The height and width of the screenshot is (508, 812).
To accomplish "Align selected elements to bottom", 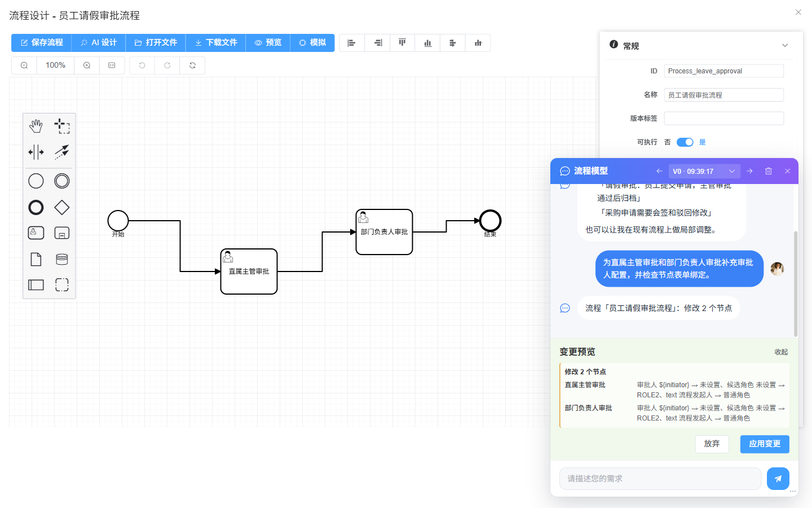I will pyautogui.click(x=427, y=43).
